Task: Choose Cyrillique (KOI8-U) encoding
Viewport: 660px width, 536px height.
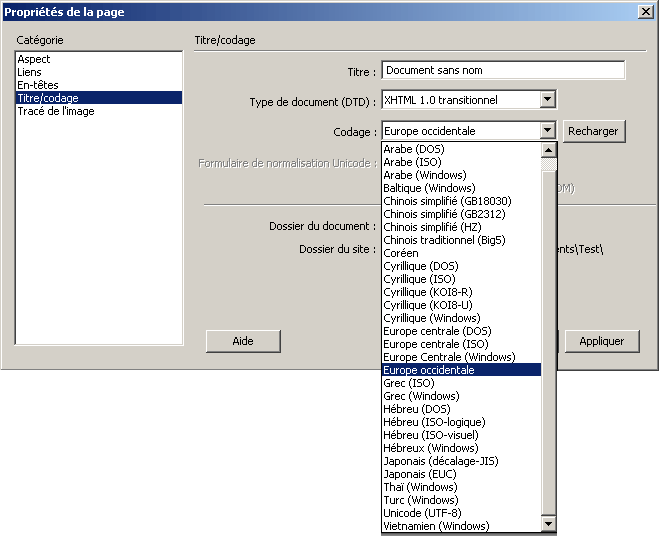Action: tap(461, 305)
